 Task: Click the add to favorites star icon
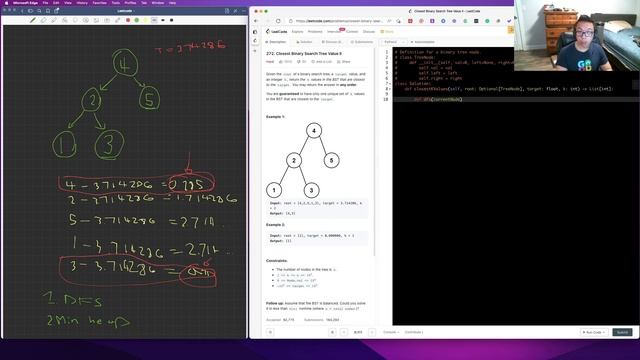tap(398, 21)
